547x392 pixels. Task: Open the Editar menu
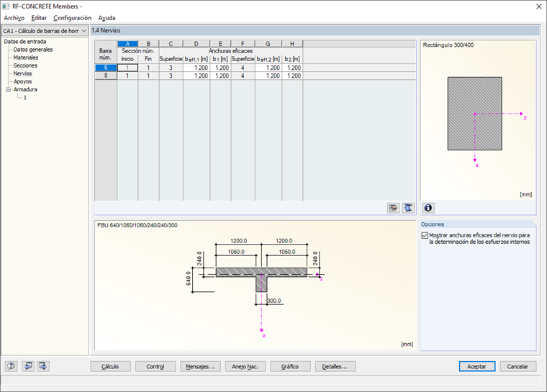tap(39, 18)
